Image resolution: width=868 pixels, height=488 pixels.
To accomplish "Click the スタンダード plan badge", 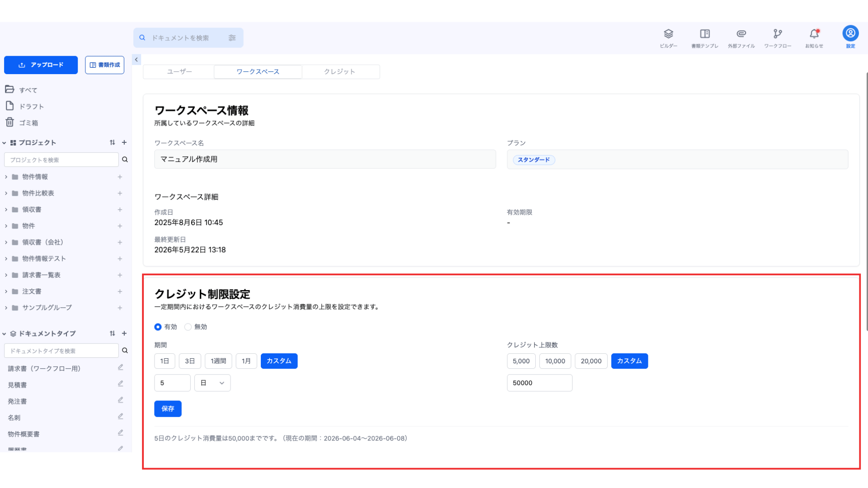I will 534,160.
